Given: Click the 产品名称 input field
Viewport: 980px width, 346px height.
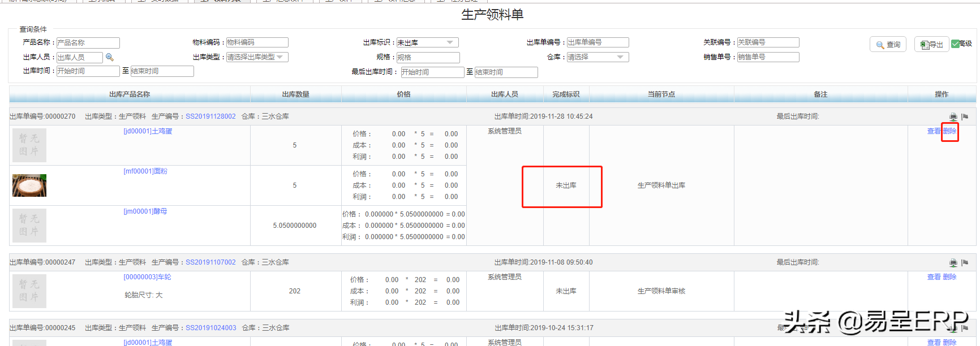Looking at the screenshot, I should [88, 43].
